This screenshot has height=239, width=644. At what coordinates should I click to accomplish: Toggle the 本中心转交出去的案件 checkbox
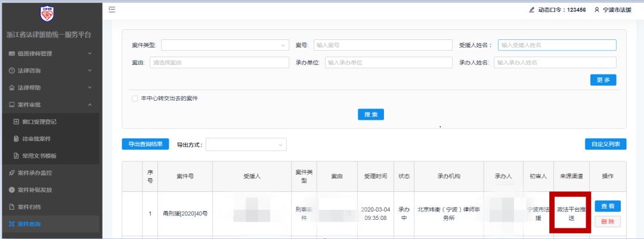click(135, 98)
